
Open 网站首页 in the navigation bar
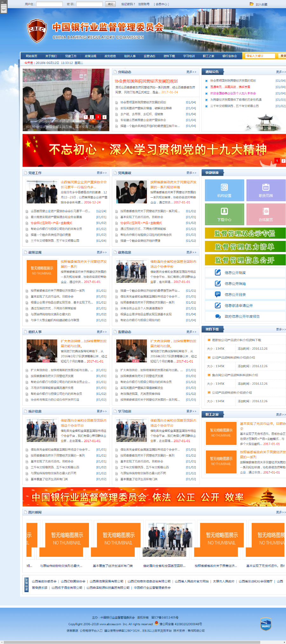coord(31,56)
